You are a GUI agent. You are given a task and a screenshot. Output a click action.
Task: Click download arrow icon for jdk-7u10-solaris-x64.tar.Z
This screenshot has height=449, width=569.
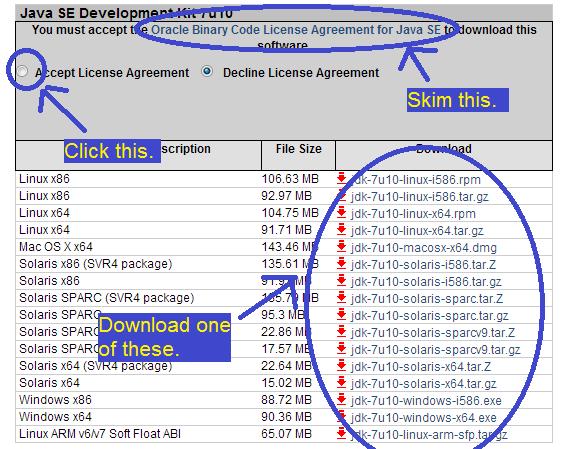pyautogui.click(x=341, y=366)
